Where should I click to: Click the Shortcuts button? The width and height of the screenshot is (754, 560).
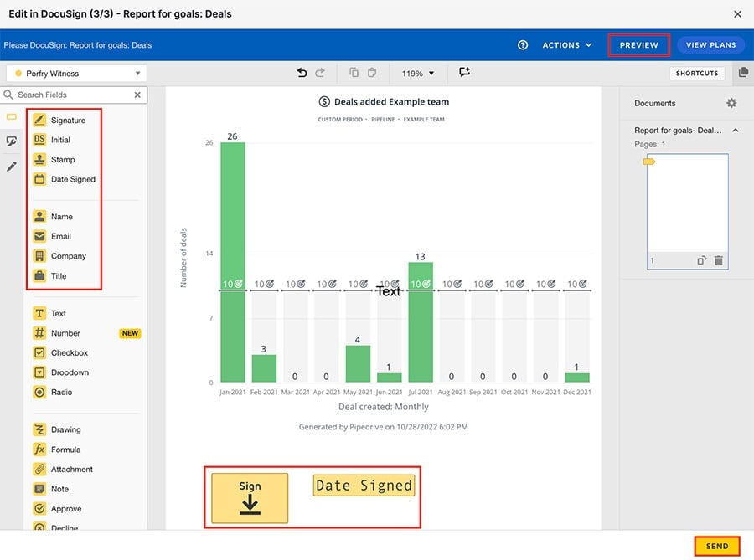point(696,73)
